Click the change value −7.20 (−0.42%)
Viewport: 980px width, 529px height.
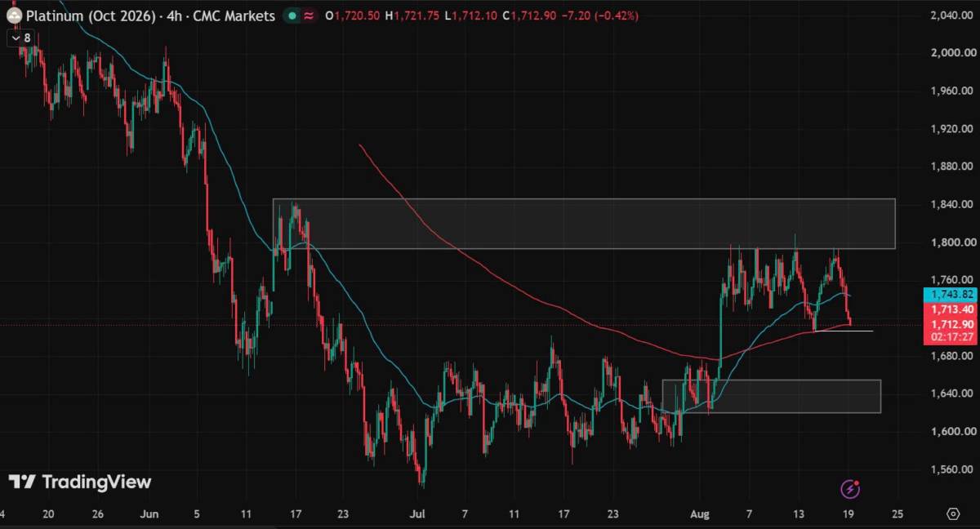[599, 16]
